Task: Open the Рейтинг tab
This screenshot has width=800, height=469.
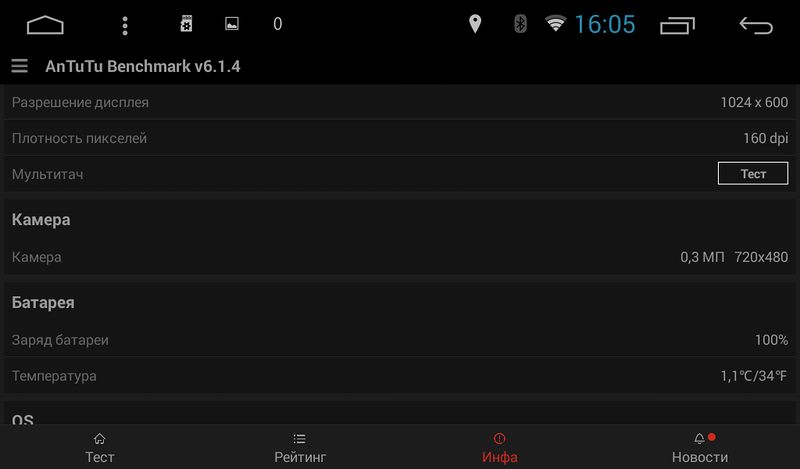Action: coord(300,448)
